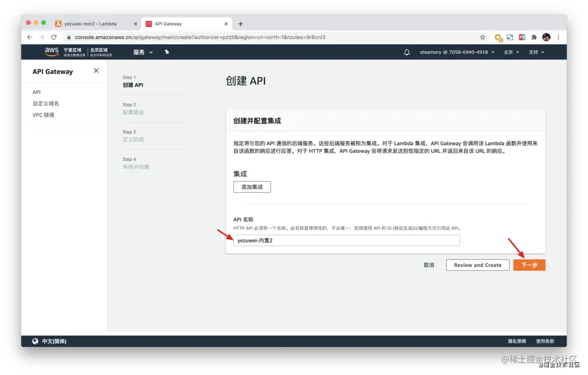Click the Review and Create button
The image size is (588, 375).
[478, 265]
